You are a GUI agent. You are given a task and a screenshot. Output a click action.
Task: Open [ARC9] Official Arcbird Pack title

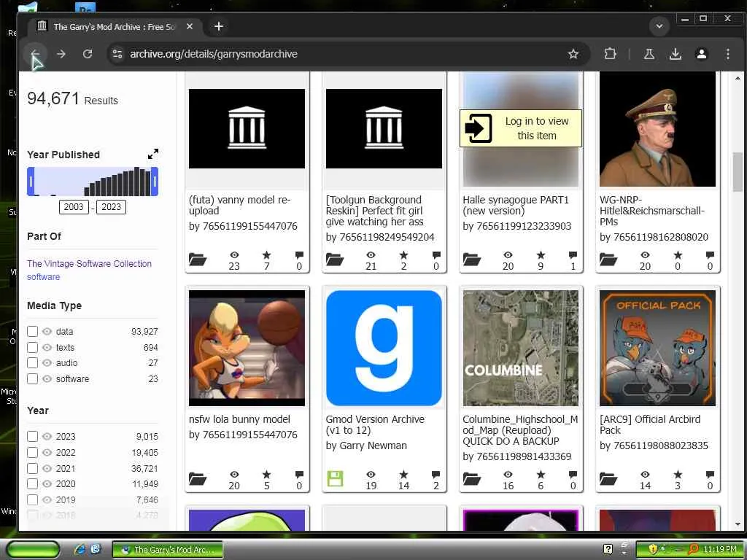point(650,425)
